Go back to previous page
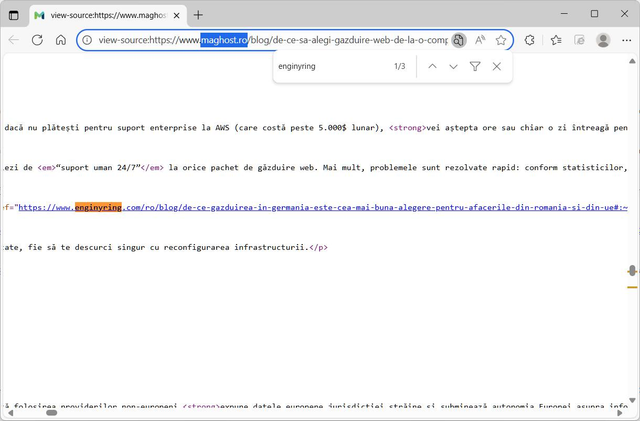The image size is (640, 421). point(14,40)
